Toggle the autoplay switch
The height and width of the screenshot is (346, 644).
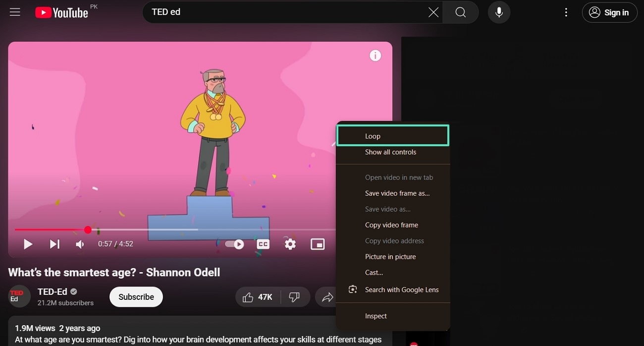pos(234,244)
